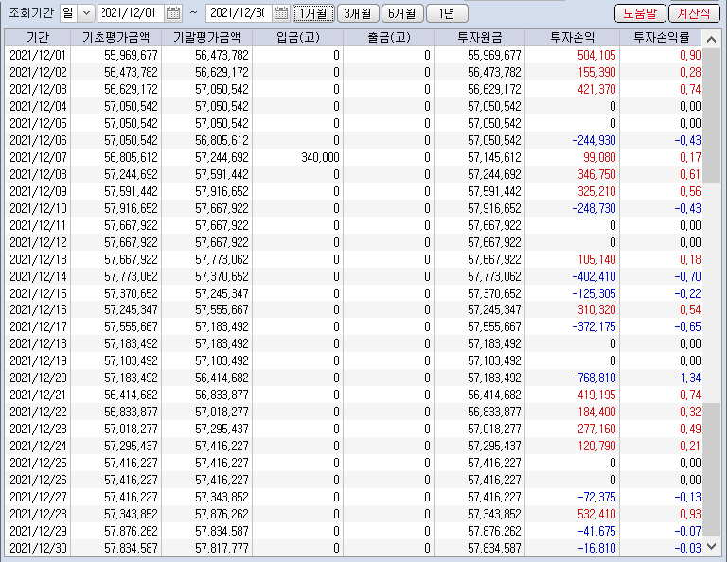The width and height of the screenshot is (728, 562).
Task: Click the 532,410 profit value
Action: [x=596, y=514]
